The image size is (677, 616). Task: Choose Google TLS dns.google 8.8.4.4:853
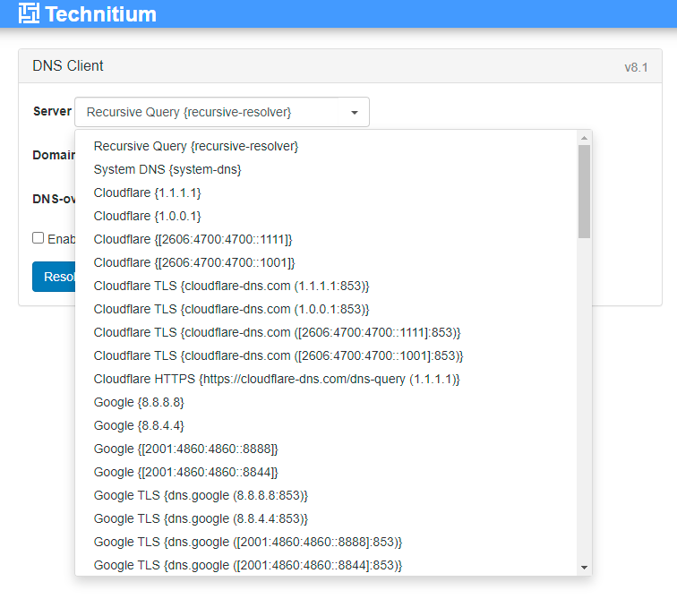[x=201, y=518]
